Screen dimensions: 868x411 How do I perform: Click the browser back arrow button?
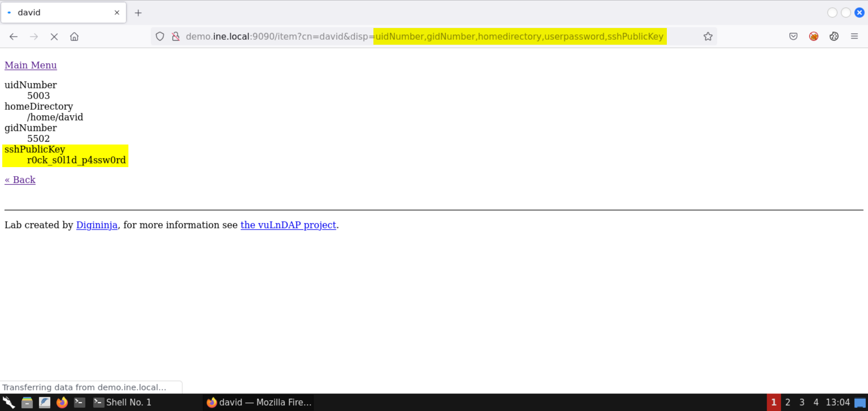[14, 37]
